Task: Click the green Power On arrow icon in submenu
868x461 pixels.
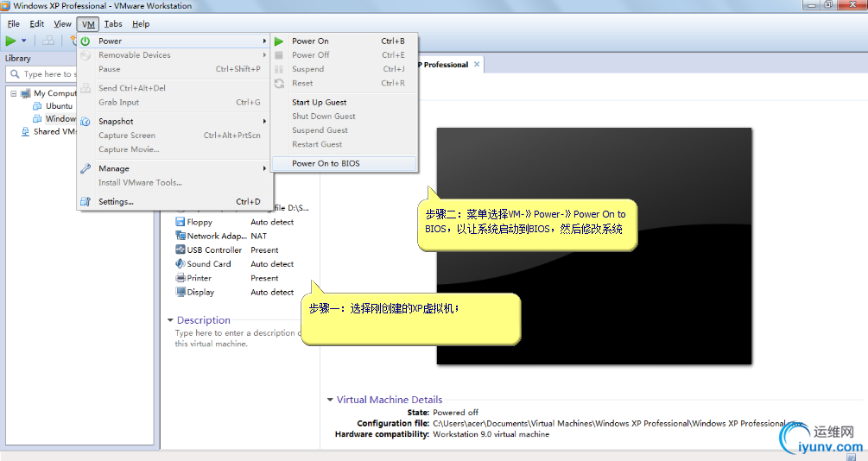Action: click(x=279, y=41)
